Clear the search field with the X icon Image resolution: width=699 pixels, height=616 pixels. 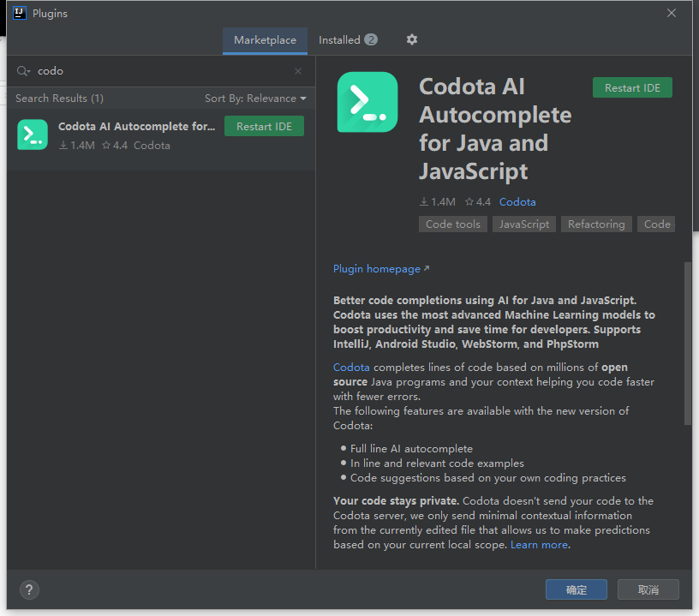pos(298,71)
